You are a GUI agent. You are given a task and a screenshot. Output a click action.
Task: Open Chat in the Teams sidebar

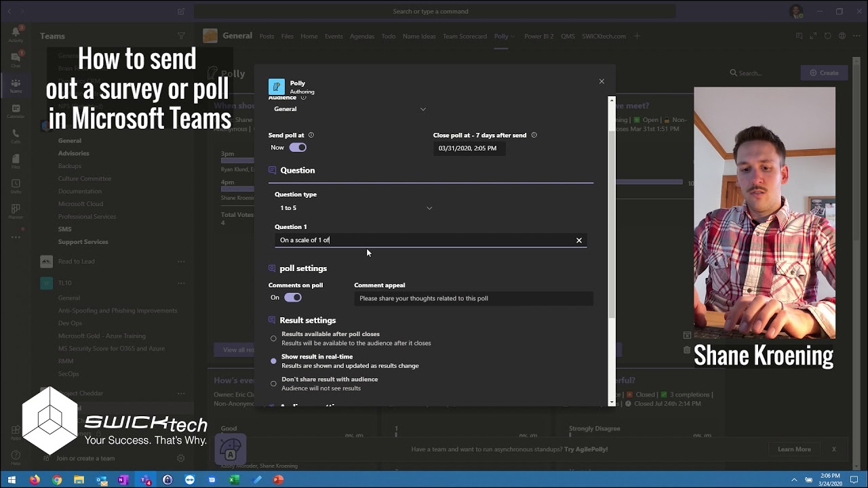(16, 59)
